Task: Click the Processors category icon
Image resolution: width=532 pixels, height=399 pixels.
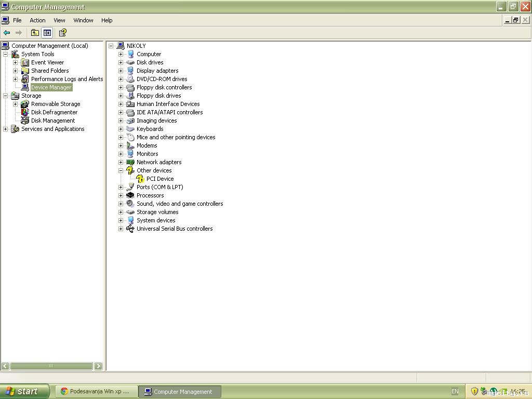Action: pyautogui.click(x=130, y=195)
